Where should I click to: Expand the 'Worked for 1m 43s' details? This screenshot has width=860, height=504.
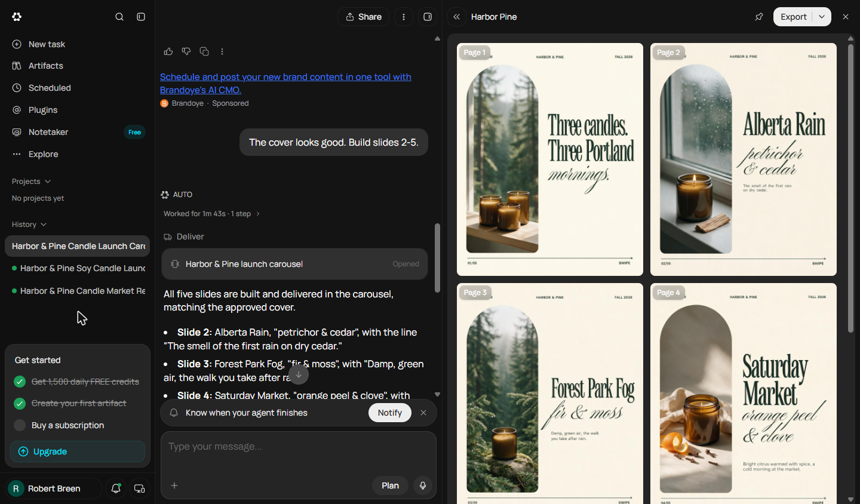(x=211, y=214)
